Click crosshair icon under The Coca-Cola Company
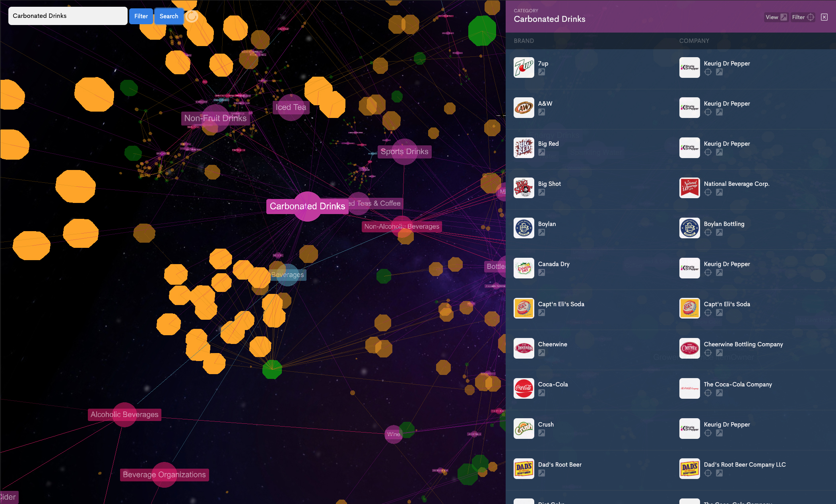 click(708, 393)
